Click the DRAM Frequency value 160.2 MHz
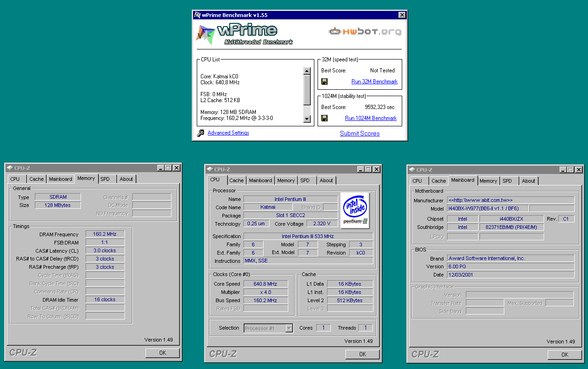588x369 pixels. point(105,234)
